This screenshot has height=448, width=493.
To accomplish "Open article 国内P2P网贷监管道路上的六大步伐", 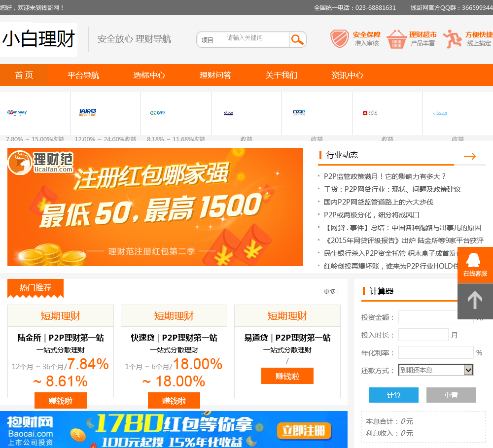I will pyautogui.click(x=379, y=202).
